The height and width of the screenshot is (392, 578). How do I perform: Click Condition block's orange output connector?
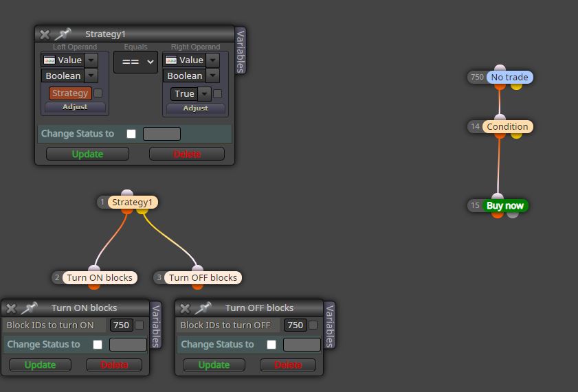pos(500,135)
